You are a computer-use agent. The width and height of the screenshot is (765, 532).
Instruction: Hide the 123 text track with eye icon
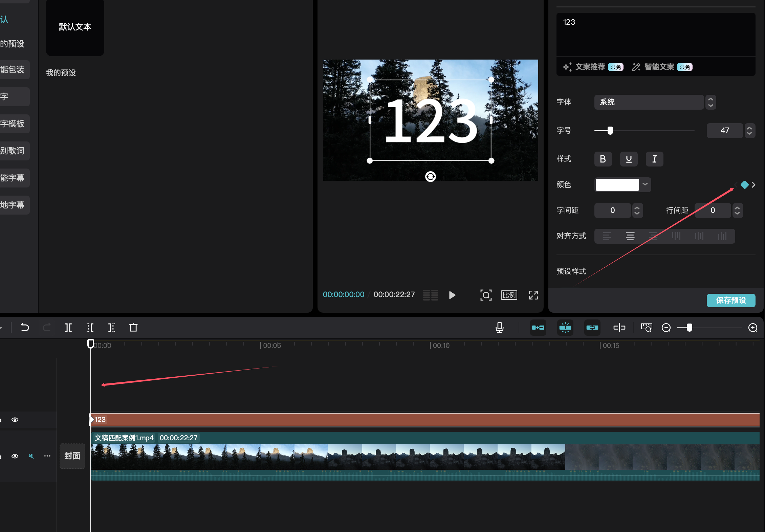[x=15, y=420]
